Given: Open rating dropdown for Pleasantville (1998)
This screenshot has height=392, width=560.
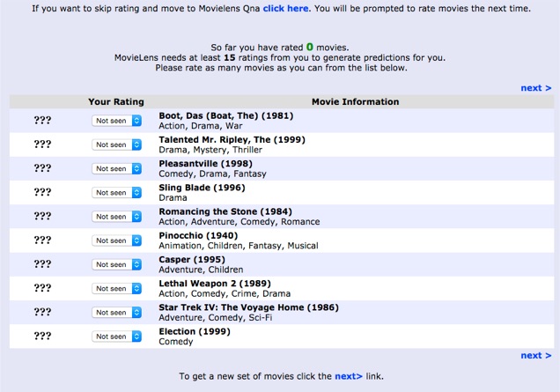Looking at the screenshot, I should [117, 168].
